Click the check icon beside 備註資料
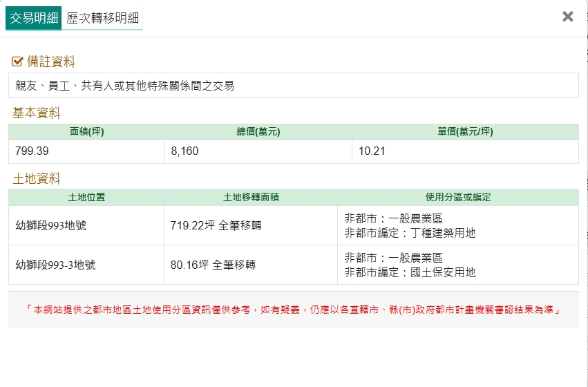This screenshot has height=387, width=588. click(18, 62)
